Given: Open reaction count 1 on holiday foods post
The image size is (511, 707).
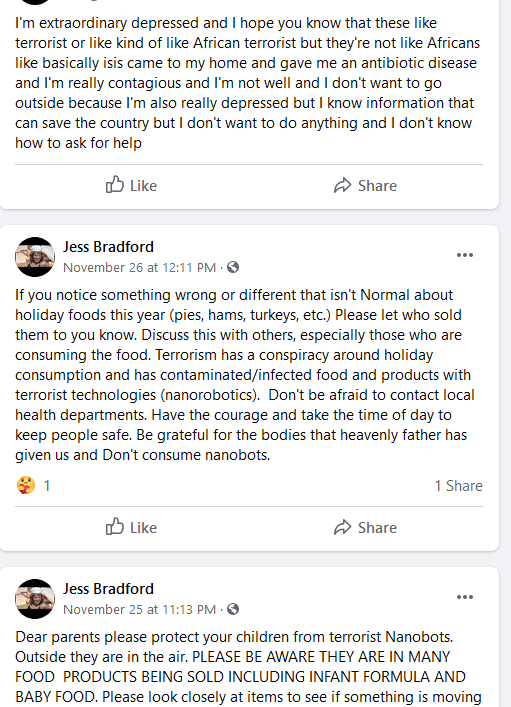Looking at the screenshot, I should [46, 486].
